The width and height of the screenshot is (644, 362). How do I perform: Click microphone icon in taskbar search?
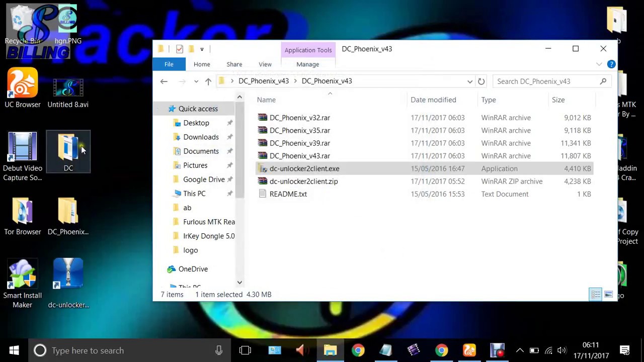pyautogui.click(x=219, y=350)
